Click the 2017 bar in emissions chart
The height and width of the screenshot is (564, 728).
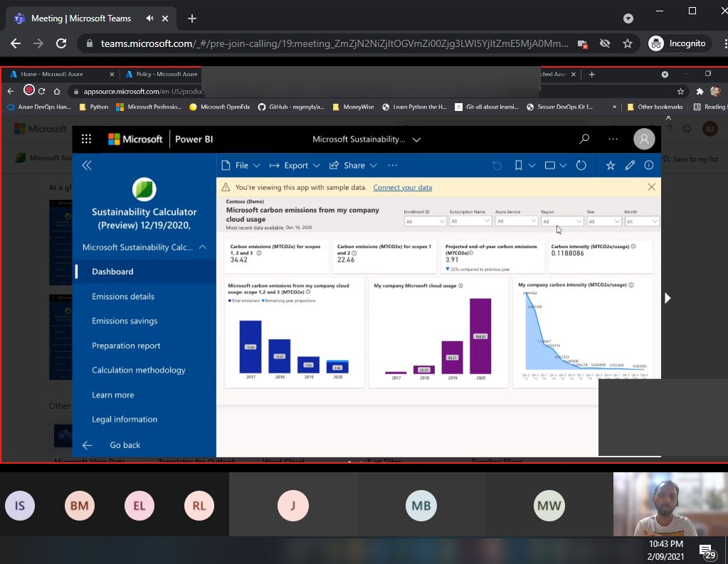[x=250, y=347]
